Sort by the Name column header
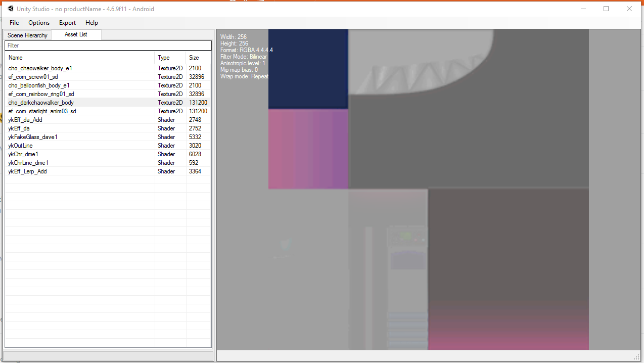 pos(79,58)
